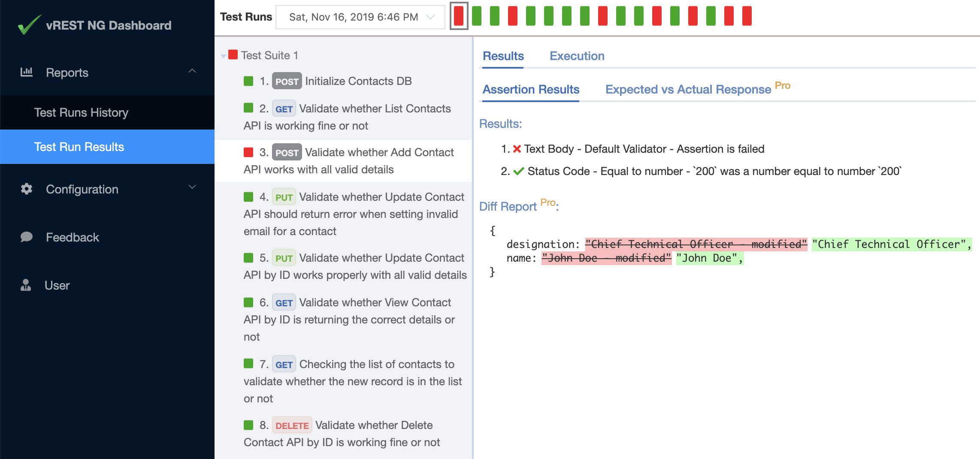Screen dimensions: 980x459
Task: Click the POST badge on Initialize Contacts DB
Action: [287, 81]
